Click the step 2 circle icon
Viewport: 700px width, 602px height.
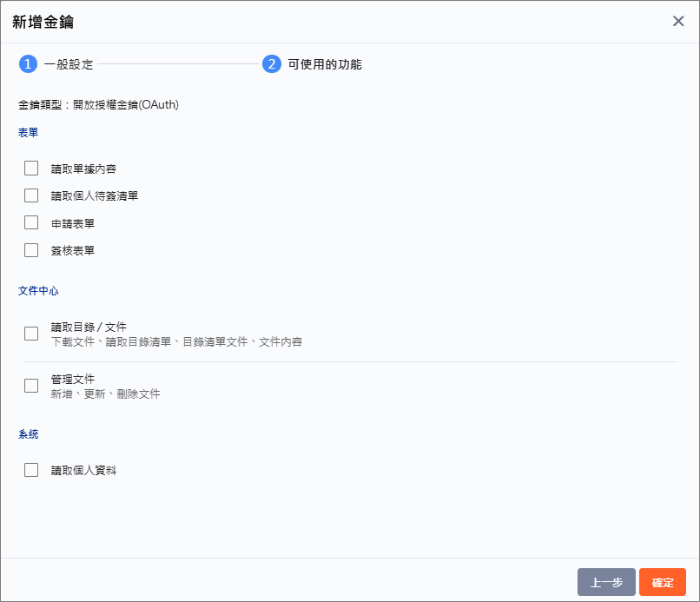272,64
